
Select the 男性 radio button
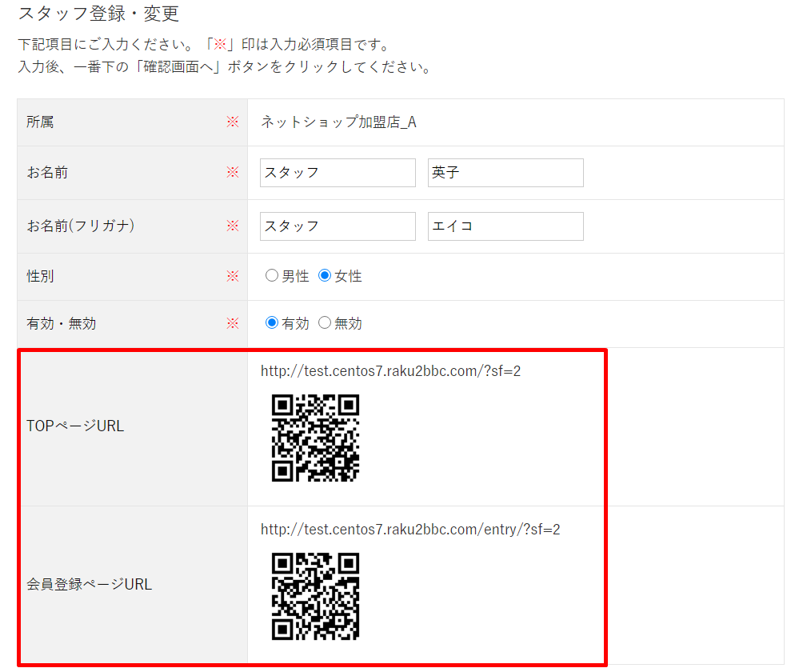pyautogui.click(x=271, y=275)
